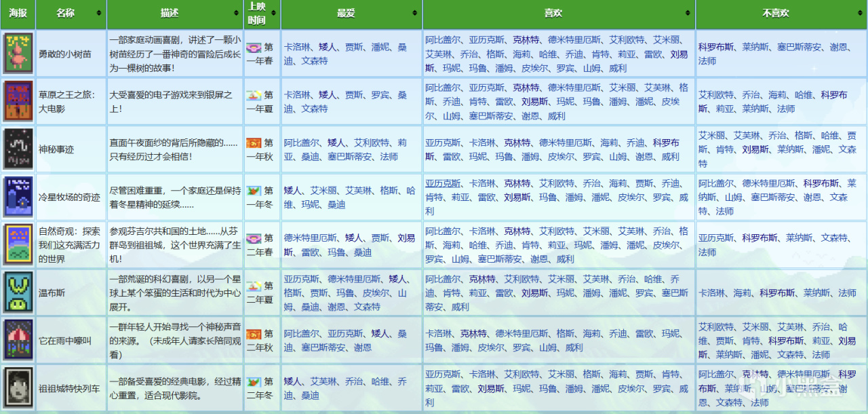
Task: Open 威利 link in 草原之王之旅 喜欢 cell
Action: (x=556, y=116)
